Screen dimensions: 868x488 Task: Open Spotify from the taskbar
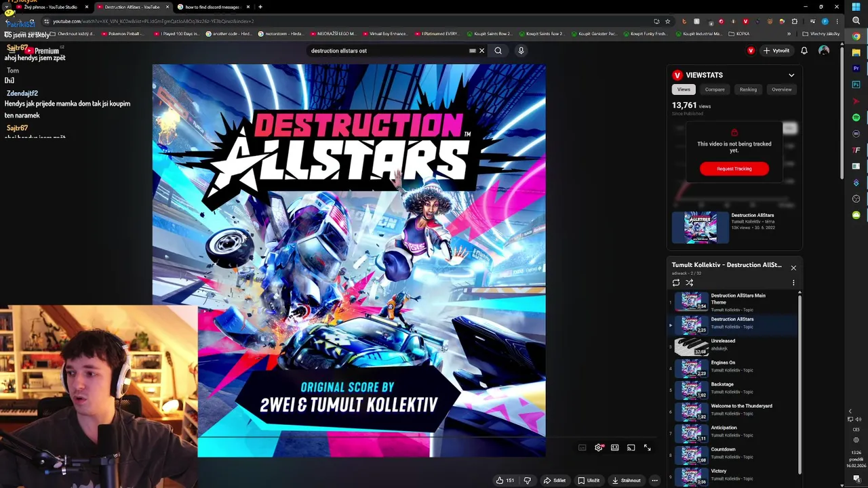pyautogui.click(x=856, y=117)
